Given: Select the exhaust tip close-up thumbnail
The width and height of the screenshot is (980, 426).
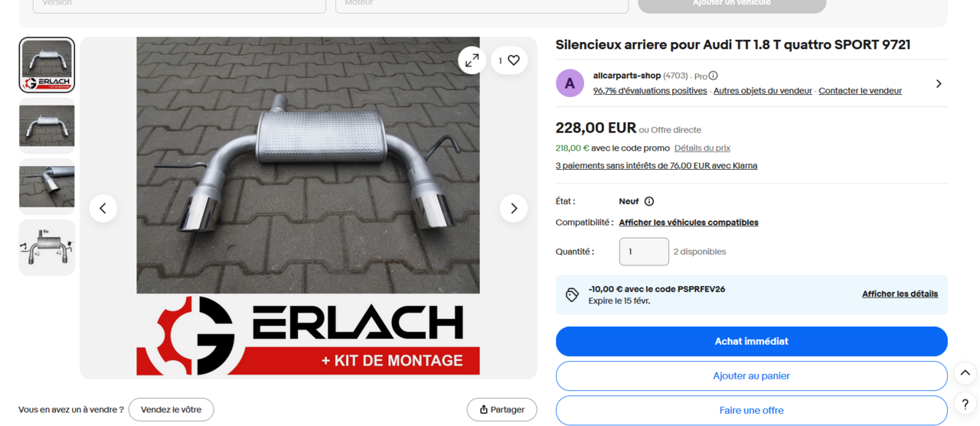Looking at the screenshot, I should 47,187.
